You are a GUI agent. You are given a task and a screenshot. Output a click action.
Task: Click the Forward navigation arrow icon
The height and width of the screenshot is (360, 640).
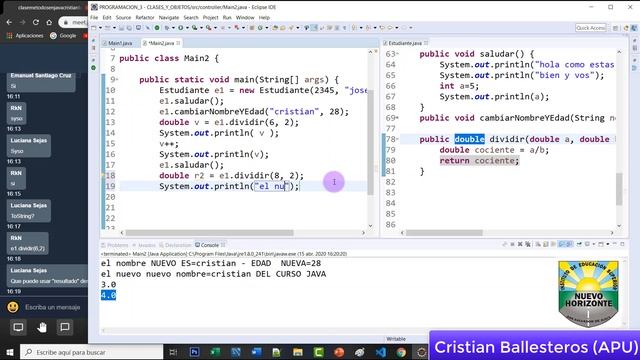390,28
